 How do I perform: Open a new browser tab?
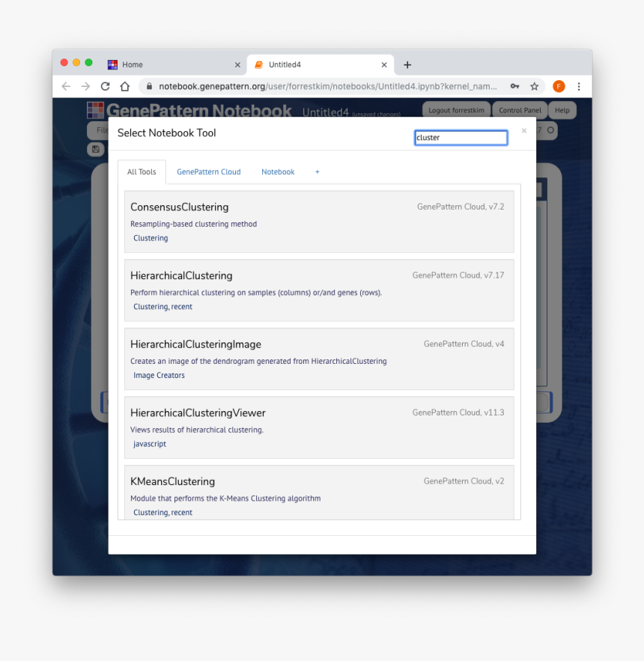pyautogui.click(x=407, y=65)
